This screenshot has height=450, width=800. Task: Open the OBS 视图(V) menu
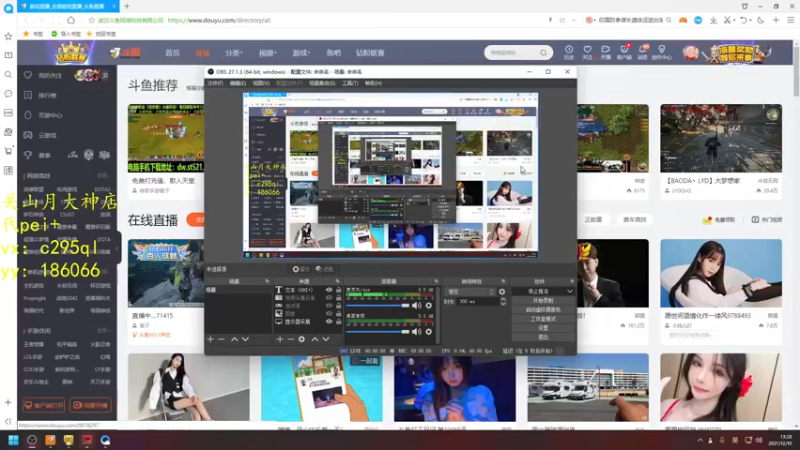pyautogui.click(x=261, y=83)
